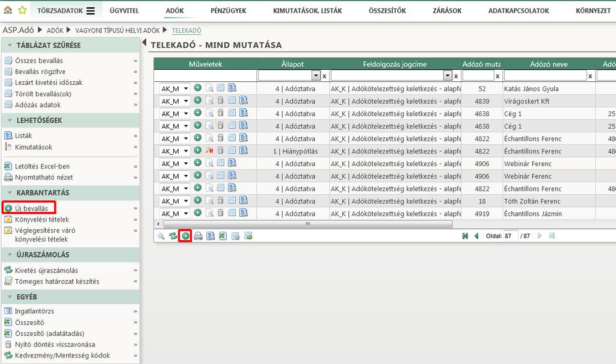Go to the home page icon
Viewport: 616px width, 364px height.
8,10
